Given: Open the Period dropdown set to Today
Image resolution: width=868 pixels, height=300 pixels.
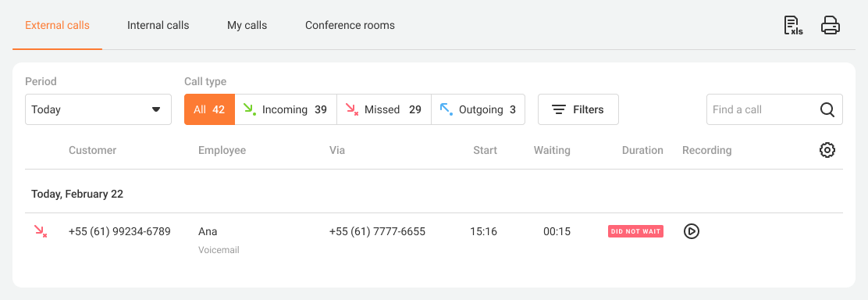Looking at the screenshot, I should 98,109.
